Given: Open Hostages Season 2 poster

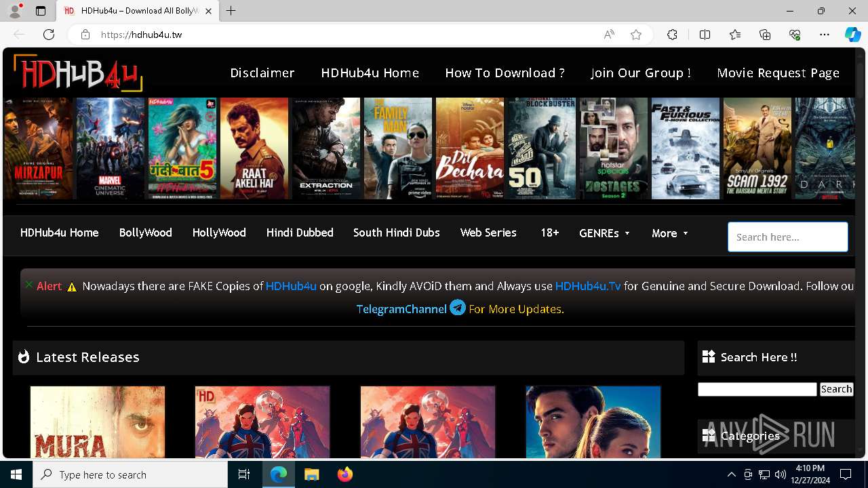Looking at the screenshot, I should [614, 148].
